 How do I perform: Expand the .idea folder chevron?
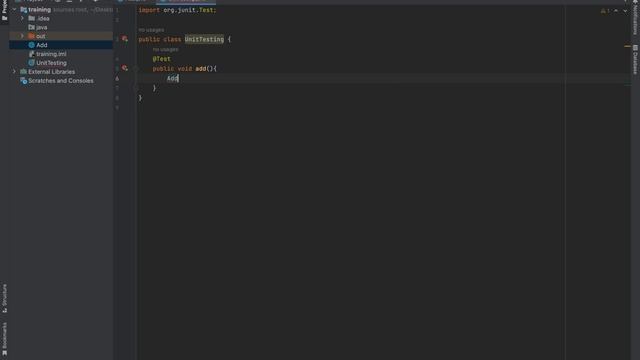point(22,18)
